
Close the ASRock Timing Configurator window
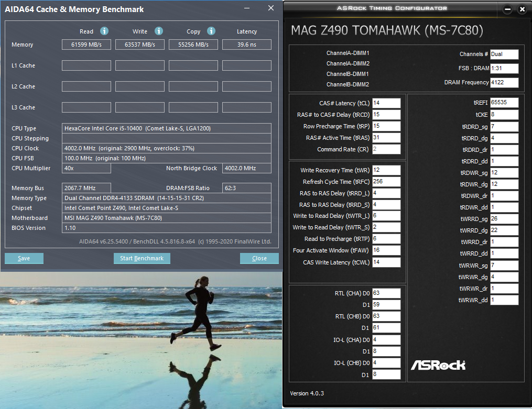point(522,9)
